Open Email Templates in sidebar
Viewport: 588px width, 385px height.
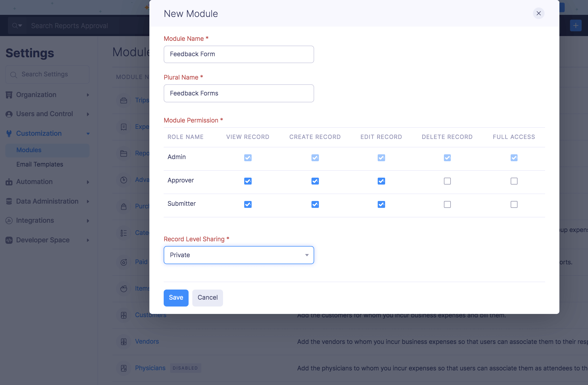(40, 164)
